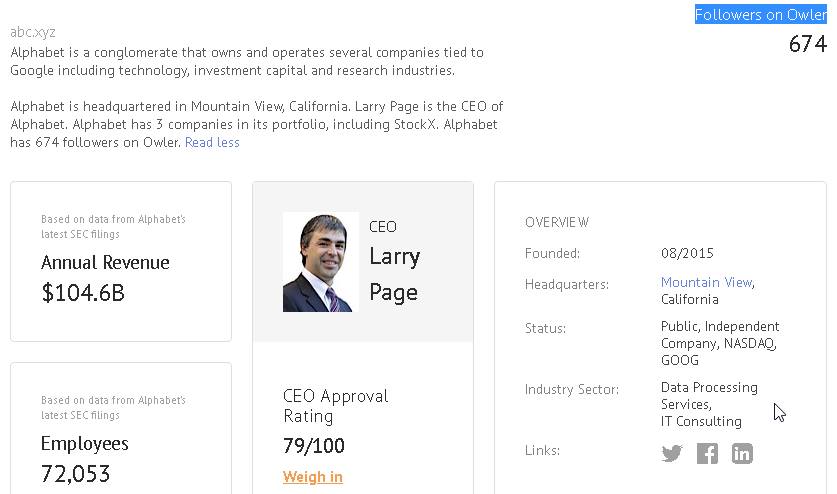The image size is (837, 494).
Task: Click the Weigh in link
Action: (x=313, y=477)
